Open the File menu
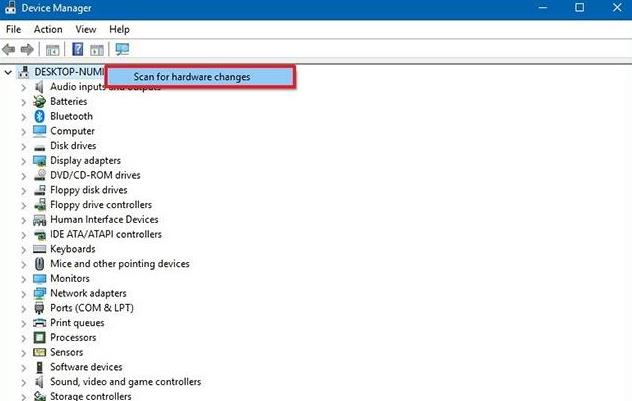 pos(14,29)
